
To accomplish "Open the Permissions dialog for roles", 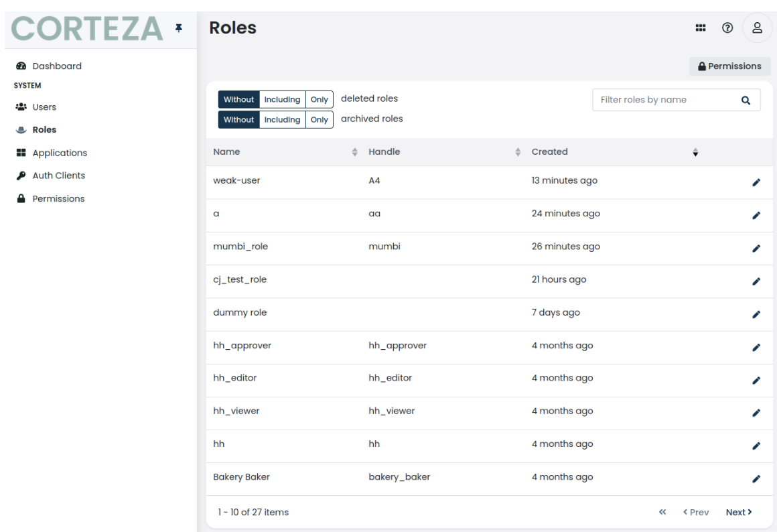I will [729, 66].
